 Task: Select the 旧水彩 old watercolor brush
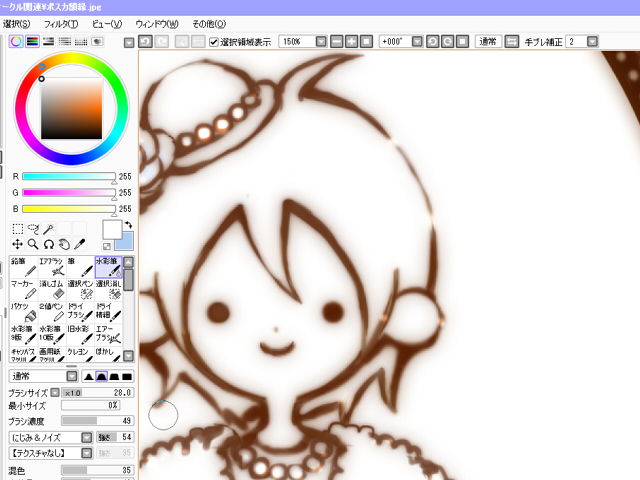80,335
